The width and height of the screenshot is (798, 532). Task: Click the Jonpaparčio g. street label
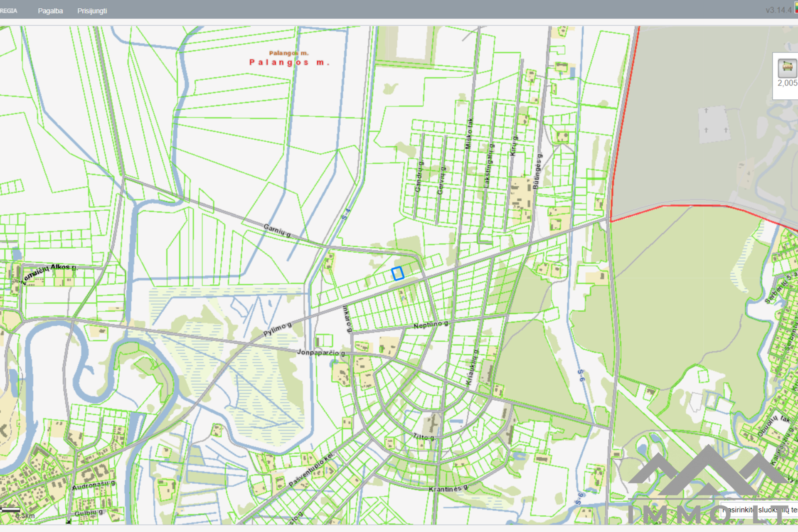pos(320,352)
